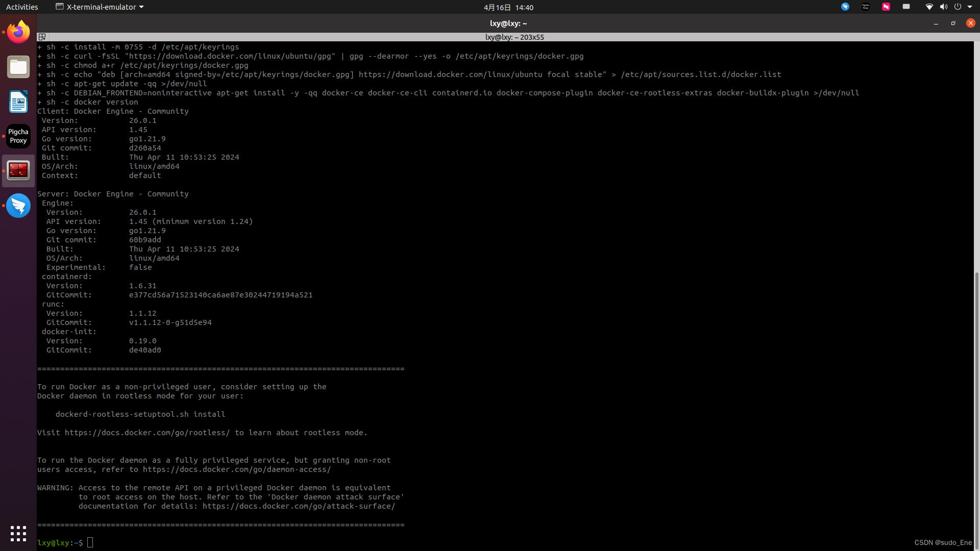Open the keyboard input method indicator
Screen dimensions: 980x551
(x=906, y=7)
